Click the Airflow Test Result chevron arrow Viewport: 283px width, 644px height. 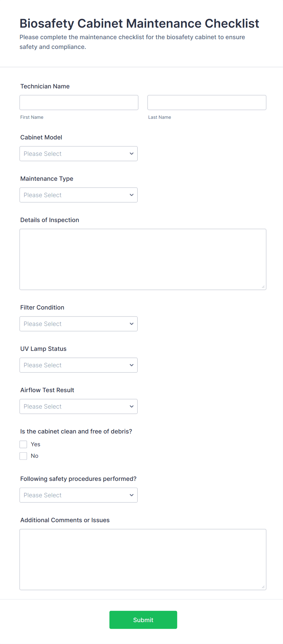point(131,406)
